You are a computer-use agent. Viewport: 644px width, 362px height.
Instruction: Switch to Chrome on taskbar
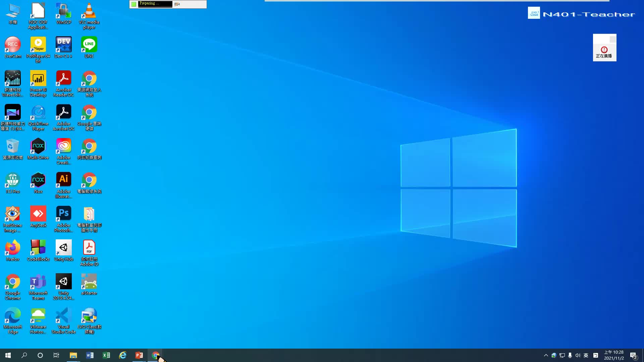155,355
